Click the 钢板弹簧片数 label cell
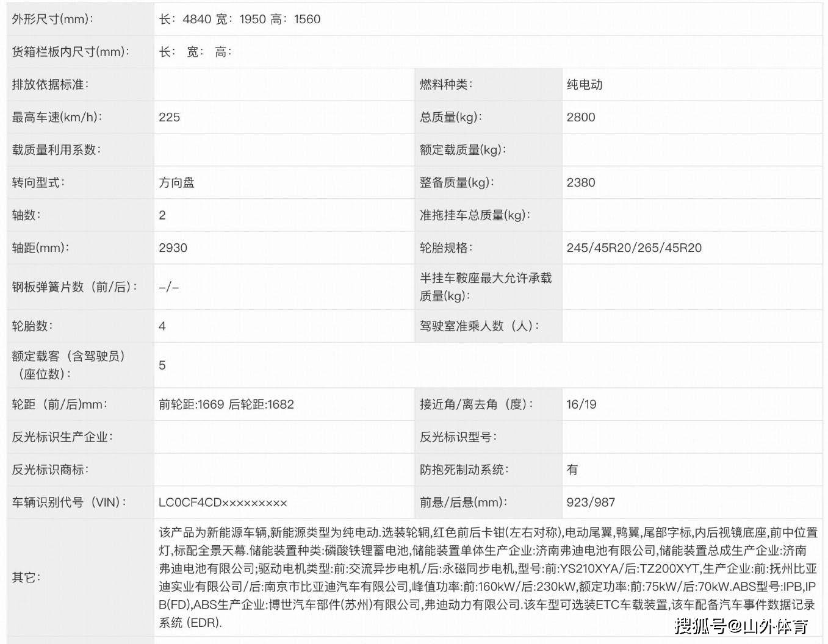828x644 pixels. click(74, 287)
